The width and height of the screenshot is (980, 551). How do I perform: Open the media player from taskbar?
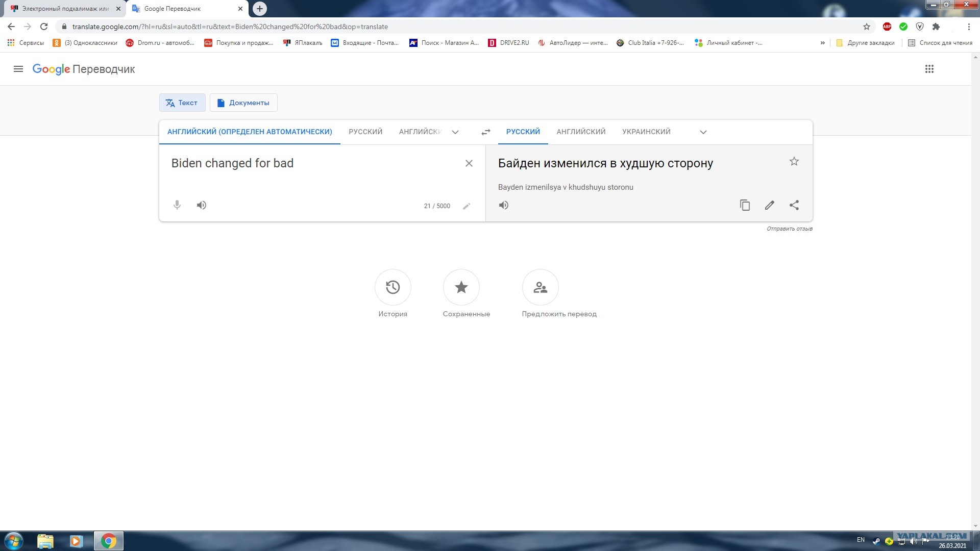coord(77,541)
